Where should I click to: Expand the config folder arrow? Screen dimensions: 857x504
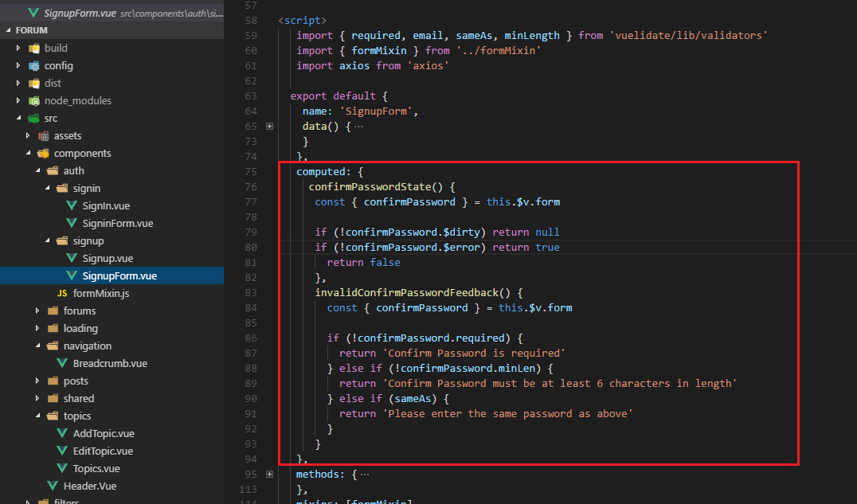pyautogui.click(x=18, y=65)
